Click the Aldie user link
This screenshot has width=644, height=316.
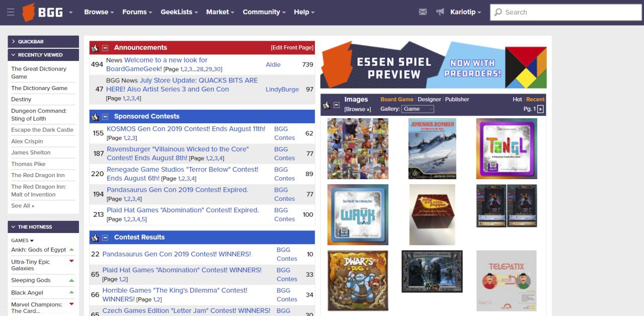pyautogui.click(x=273, y=64)
